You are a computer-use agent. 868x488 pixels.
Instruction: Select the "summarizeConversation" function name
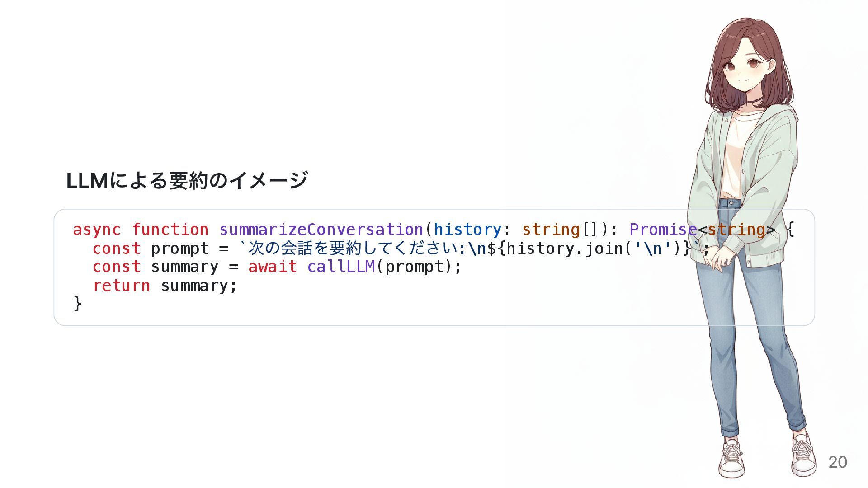click(321, 230)
